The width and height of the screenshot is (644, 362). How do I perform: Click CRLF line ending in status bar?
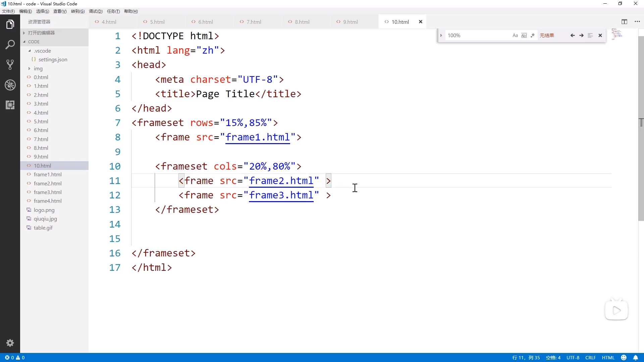(590, 358)
